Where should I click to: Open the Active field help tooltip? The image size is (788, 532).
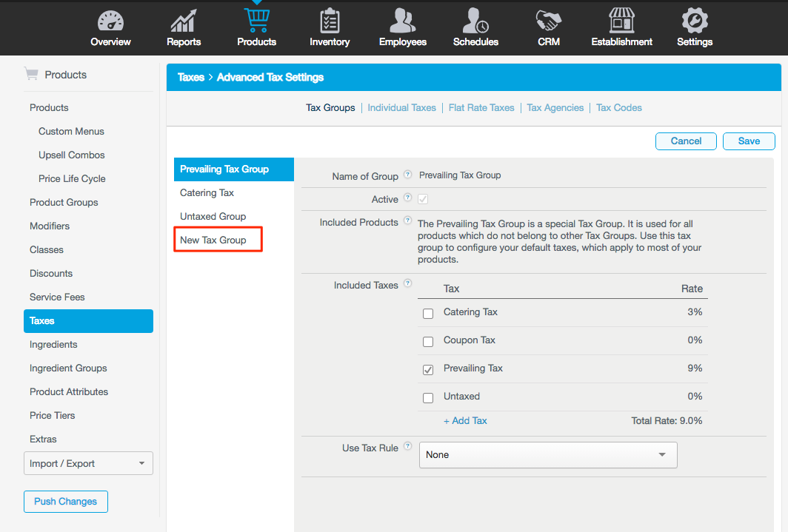tap(407, 198)
